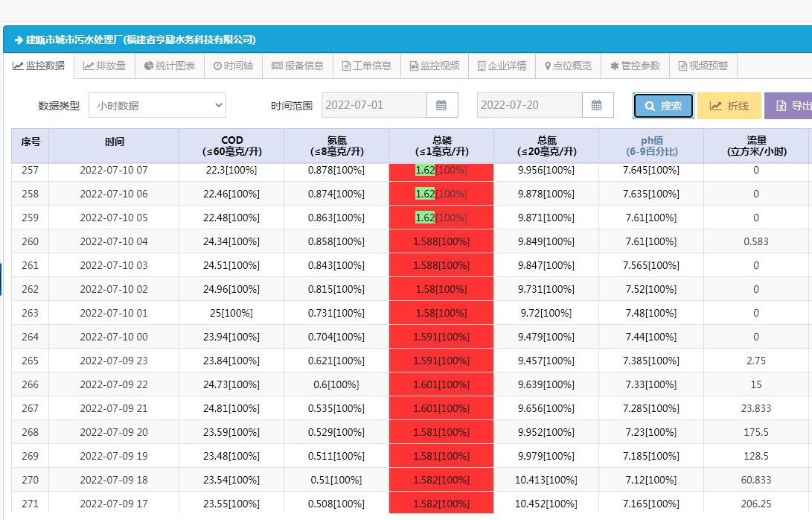Click the clock icon on 时间轴 tab
Image resolution: width=812 pixels, height=520 pixels.
pyautogui.click(x=217, y=66)
